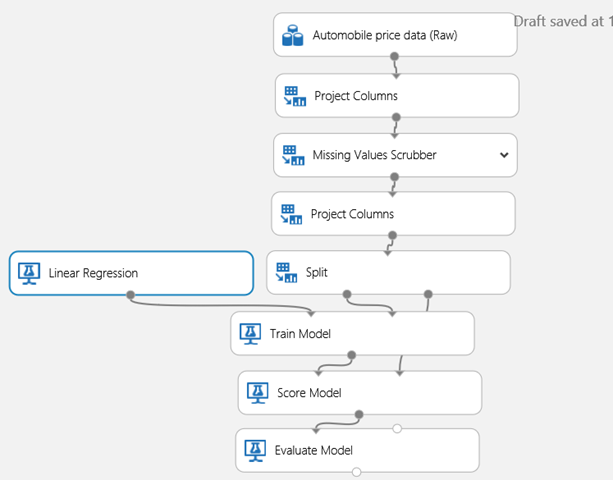Click the second Project Columns module icon
The width and height of the screenshot is (613, 480).
[291, 213]
